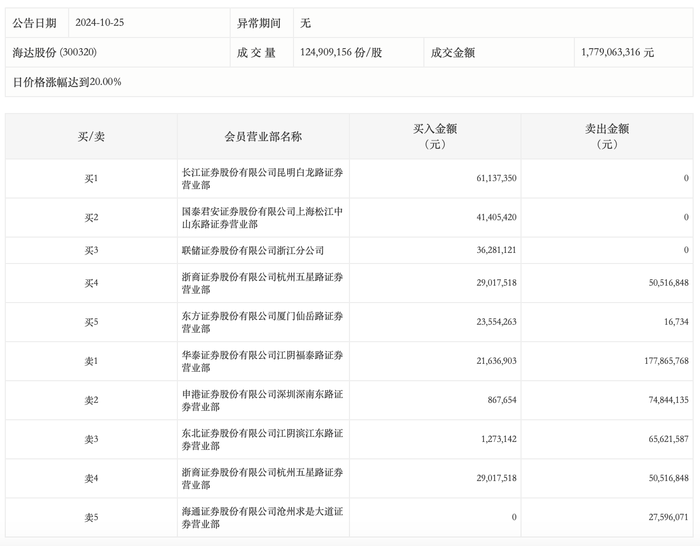Image resolution: width=700 pixels, height=546 pixels.
Task: Select the 买1 row label
Action: (x=91, y=179)
